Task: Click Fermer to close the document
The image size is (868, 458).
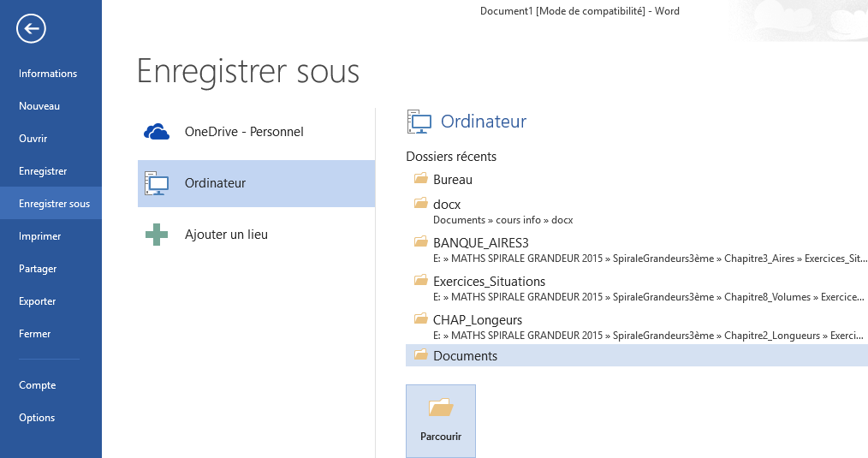Action: tap(35, 334)
